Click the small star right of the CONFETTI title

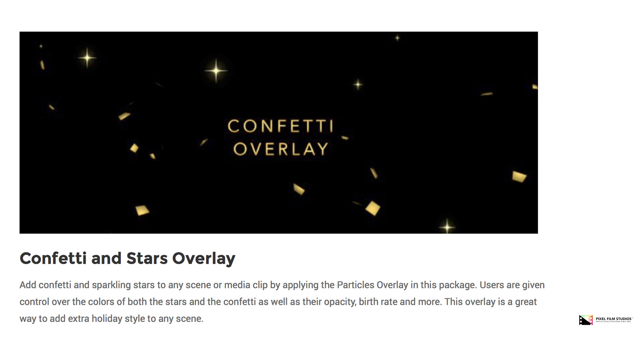tap(358, 84)
